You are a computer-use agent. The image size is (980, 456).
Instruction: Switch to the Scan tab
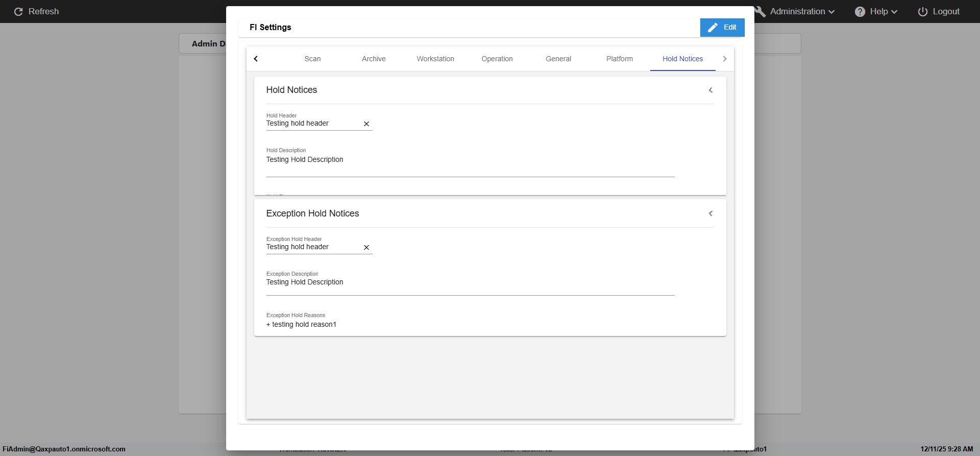[x=312, y=59]
